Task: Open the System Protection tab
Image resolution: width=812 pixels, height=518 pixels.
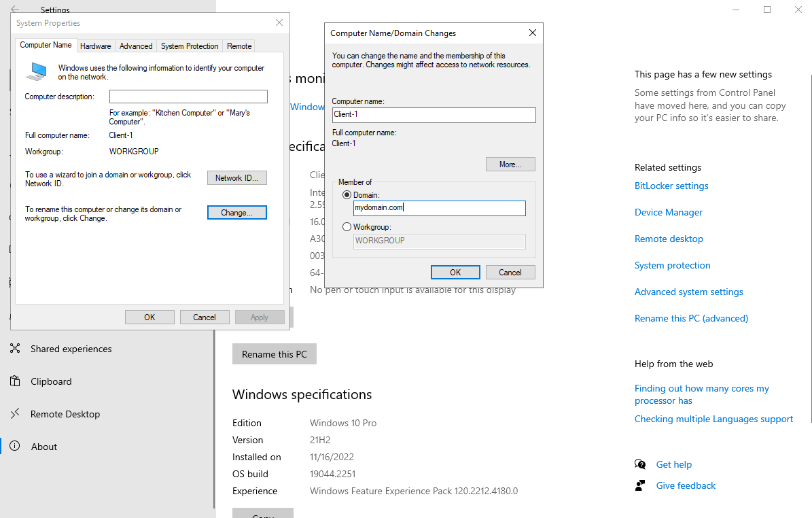Action: coord(190,46)
